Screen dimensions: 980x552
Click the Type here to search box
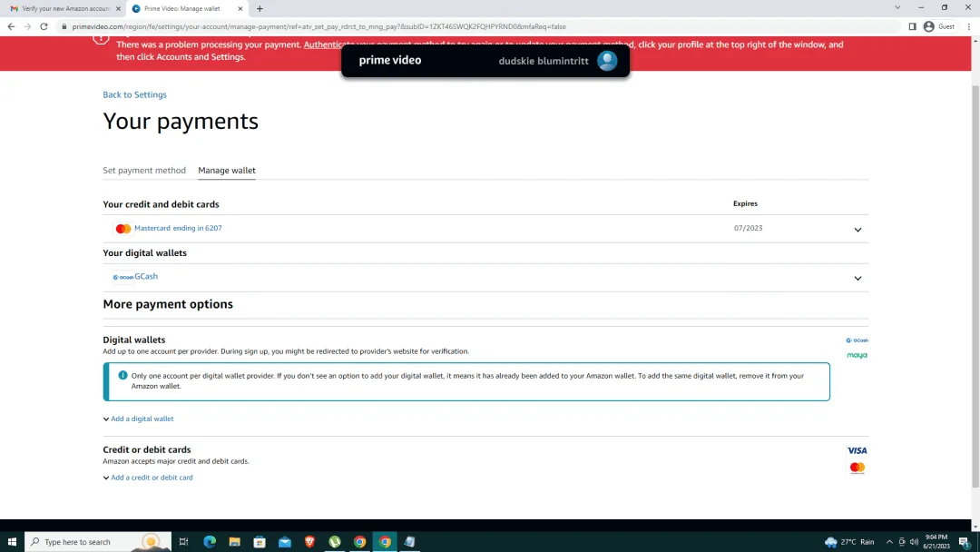(x=98, y=542)
